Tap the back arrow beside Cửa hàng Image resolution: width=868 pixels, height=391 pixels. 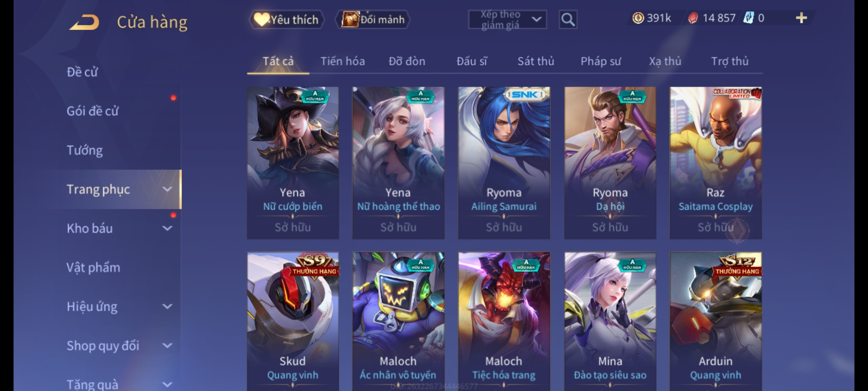pyautogui.click(x=85, y=22)
